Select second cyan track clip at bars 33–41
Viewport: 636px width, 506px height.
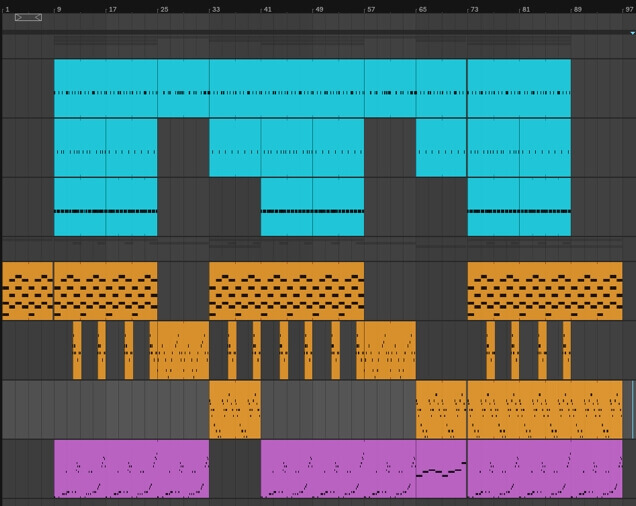pyautogui.click(x=235, y=148)
